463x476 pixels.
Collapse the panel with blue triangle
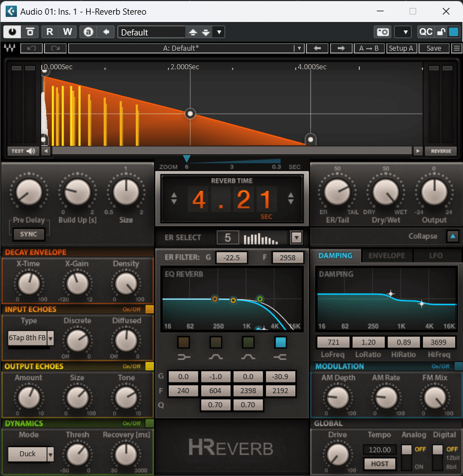point(453,236)
